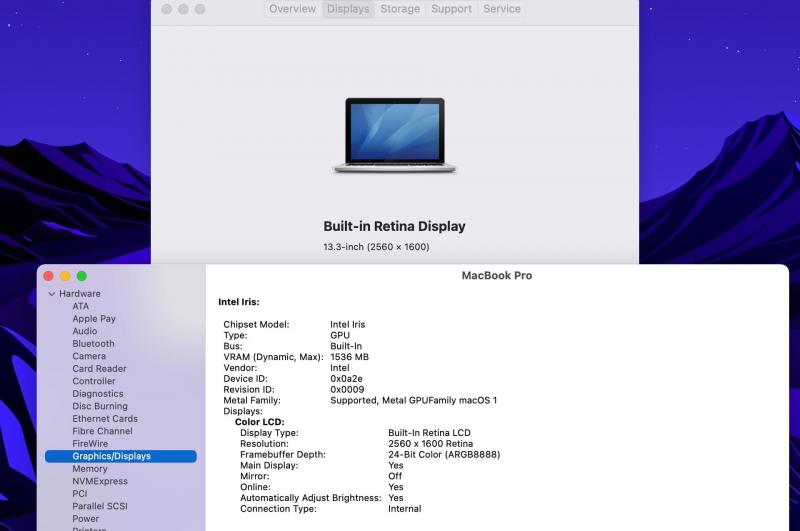The width and height of the screenshot is (800, 531).
Task: Click the Bus value Built-In
Action: click(346, 346)
